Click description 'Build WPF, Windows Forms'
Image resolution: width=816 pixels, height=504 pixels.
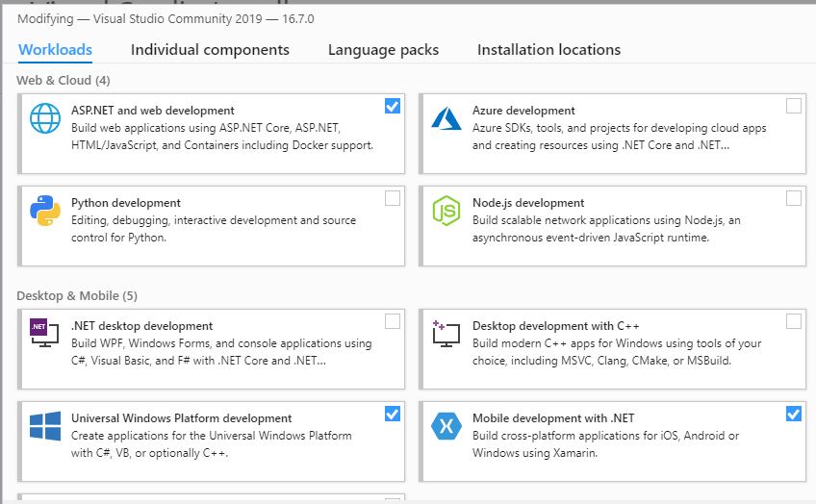point(221,352)
